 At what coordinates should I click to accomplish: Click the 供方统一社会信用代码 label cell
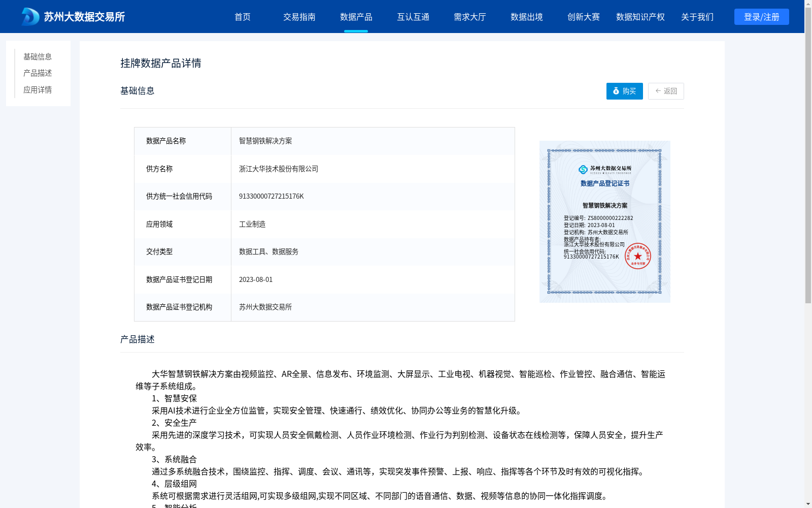pos(183,196)
